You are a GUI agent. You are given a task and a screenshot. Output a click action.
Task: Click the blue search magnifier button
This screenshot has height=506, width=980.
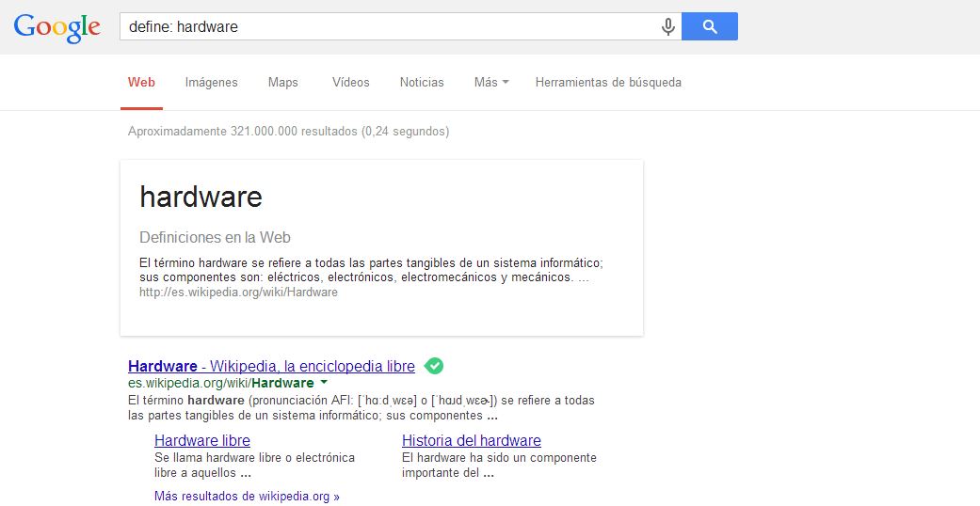coord(710,26)
